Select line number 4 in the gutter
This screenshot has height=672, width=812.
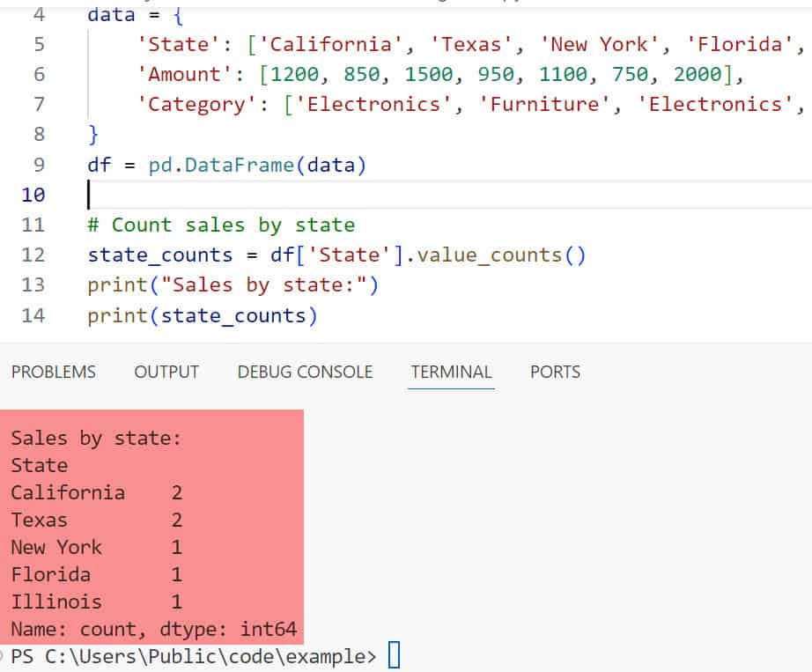pos(40,15)
